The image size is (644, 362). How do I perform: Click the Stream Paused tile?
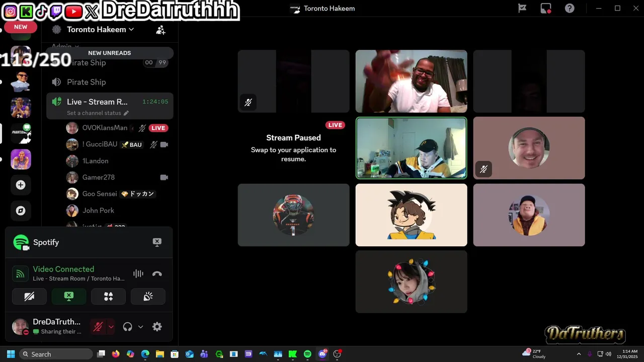pos(293,148)
